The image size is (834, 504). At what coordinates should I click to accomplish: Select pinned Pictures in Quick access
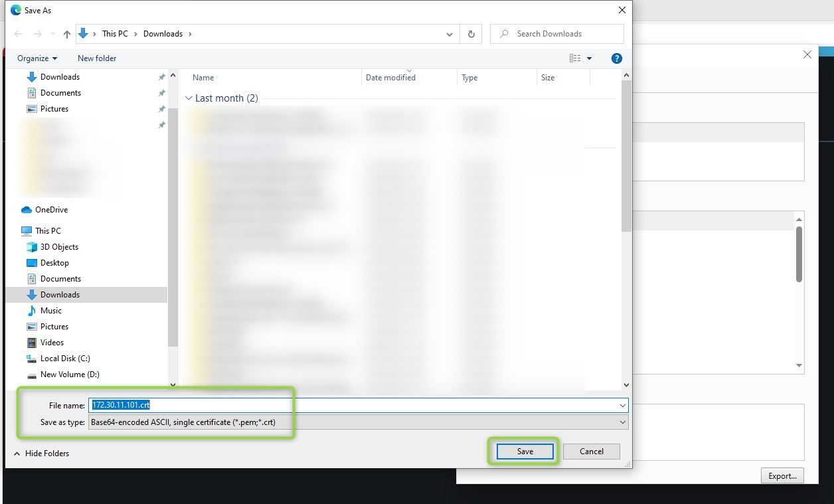coord(54,109)
